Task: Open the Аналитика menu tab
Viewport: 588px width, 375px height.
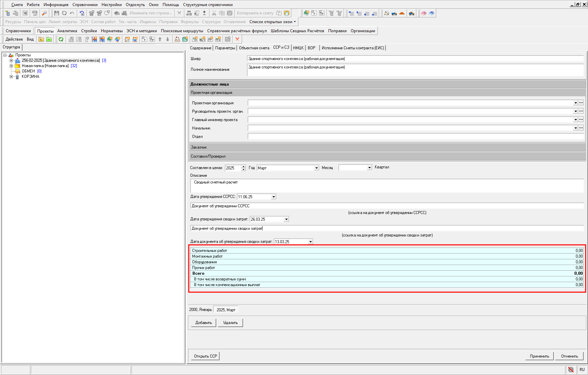Action: pyautogui.click(x=67, y=31)
